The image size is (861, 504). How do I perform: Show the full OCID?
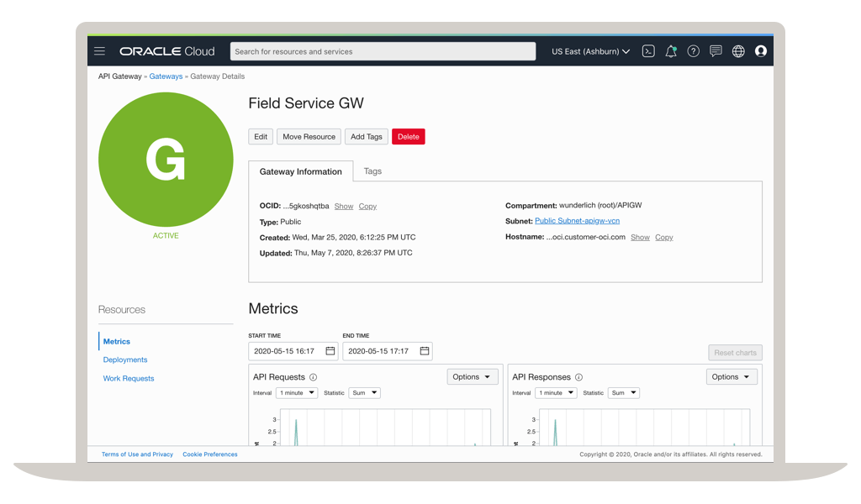coord(344,206)
